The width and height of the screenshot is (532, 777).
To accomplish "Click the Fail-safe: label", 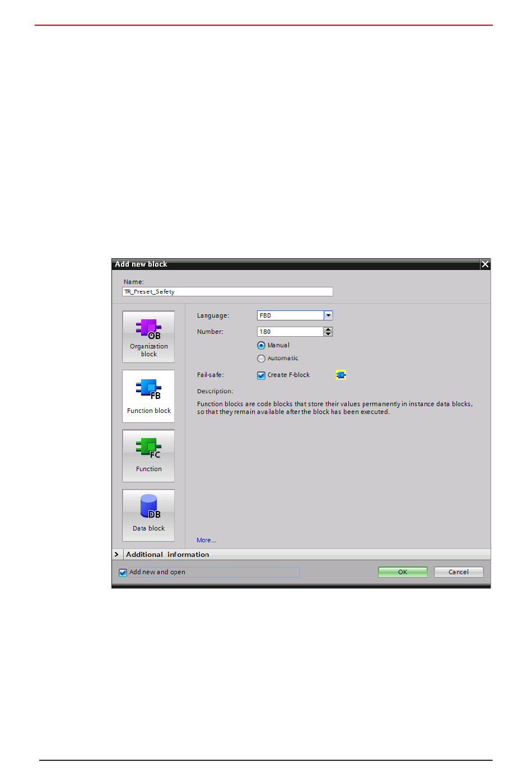I will 211,375.
